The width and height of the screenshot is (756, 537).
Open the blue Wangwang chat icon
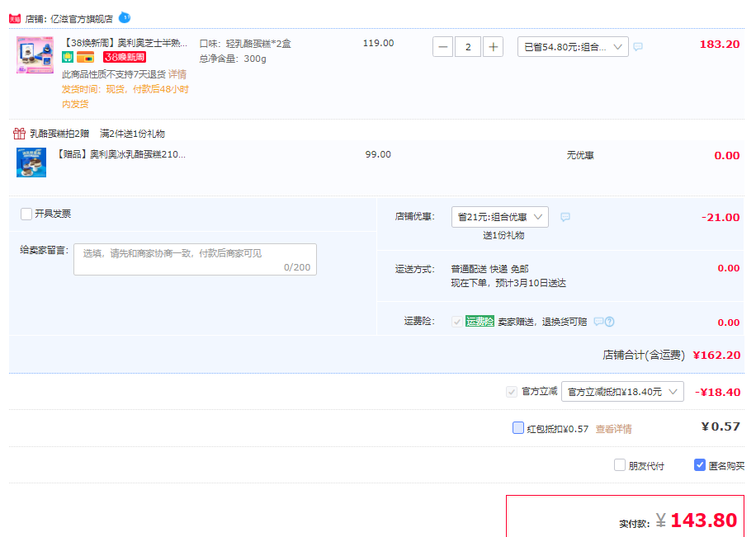(x=125, y=18)
